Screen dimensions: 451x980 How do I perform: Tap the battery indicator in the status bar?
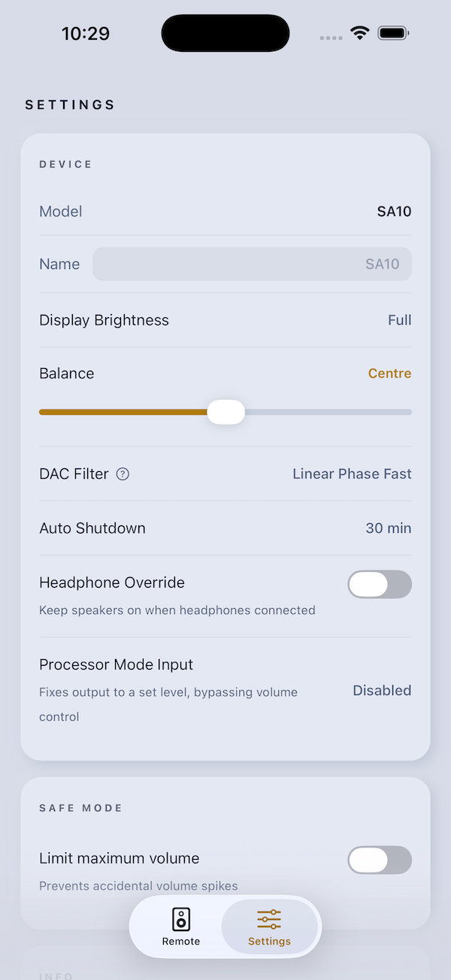tap(392, 32)
